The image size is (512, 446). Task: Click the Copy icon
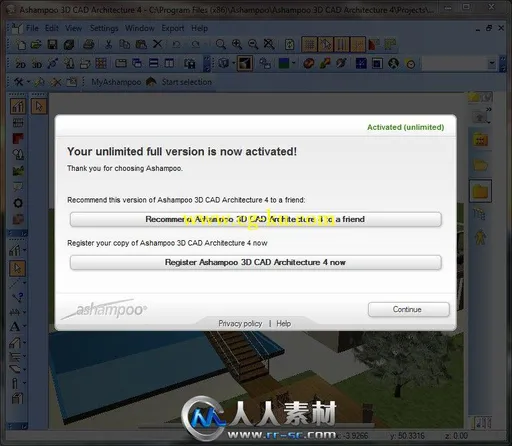125,44
